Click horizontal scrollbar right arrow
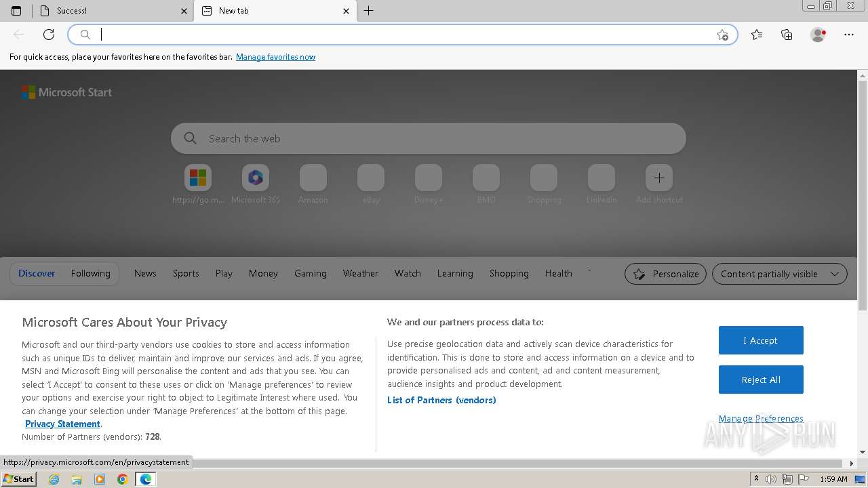The image size is (868, 488). [852, 464]
